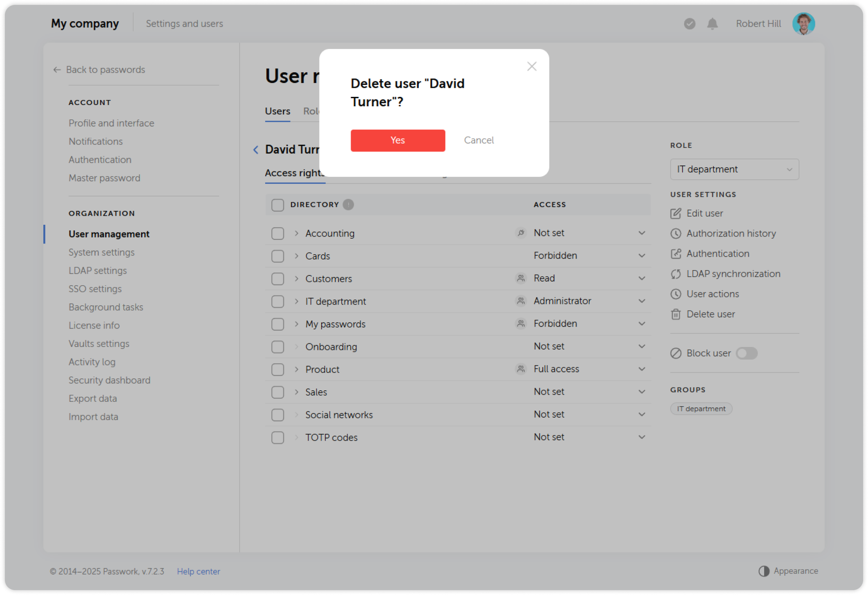Start LDAP synchronization for the user
Viewport: 868px width, 595px height.
click(x=676, y=274)
